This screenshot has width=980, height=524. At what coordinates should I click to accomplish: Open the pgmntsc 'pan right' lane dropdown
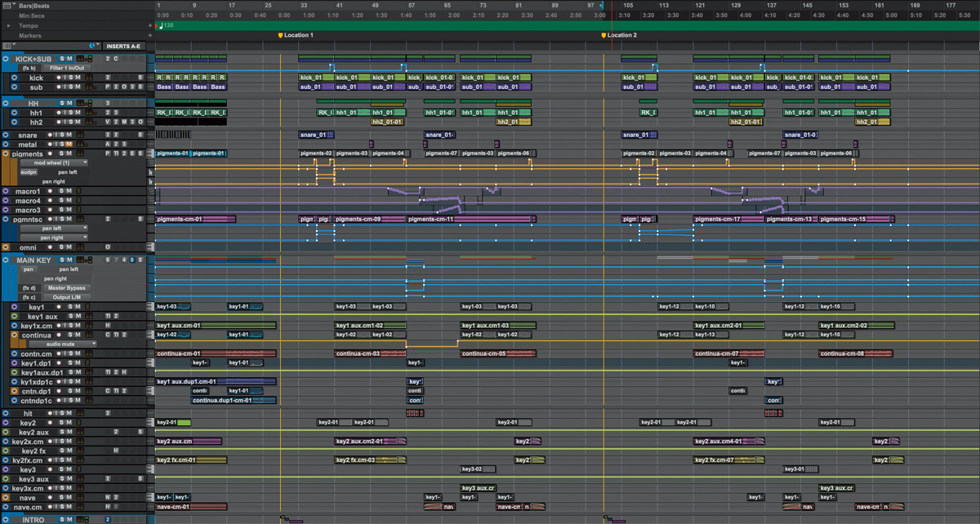tap(55, 238)
